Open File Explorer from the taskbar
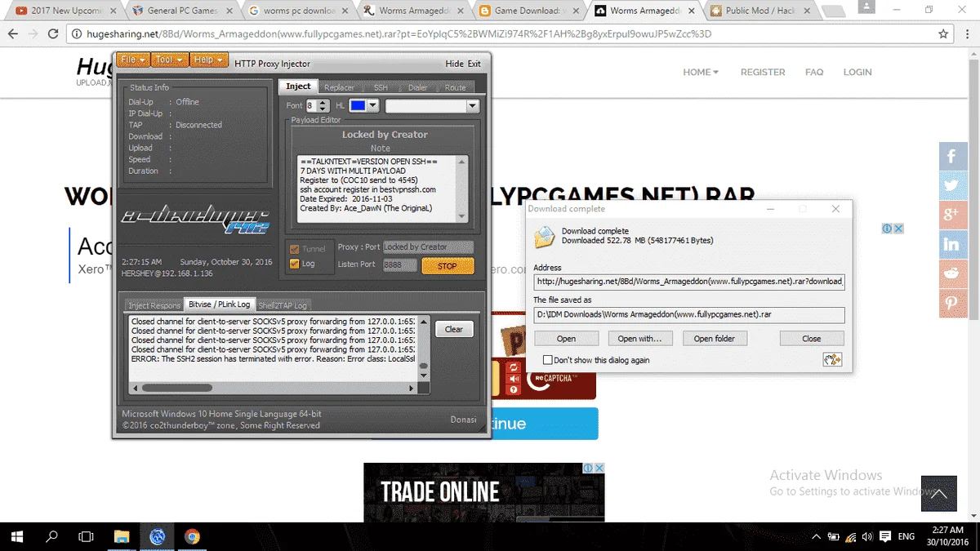 (x=122, y=536)
